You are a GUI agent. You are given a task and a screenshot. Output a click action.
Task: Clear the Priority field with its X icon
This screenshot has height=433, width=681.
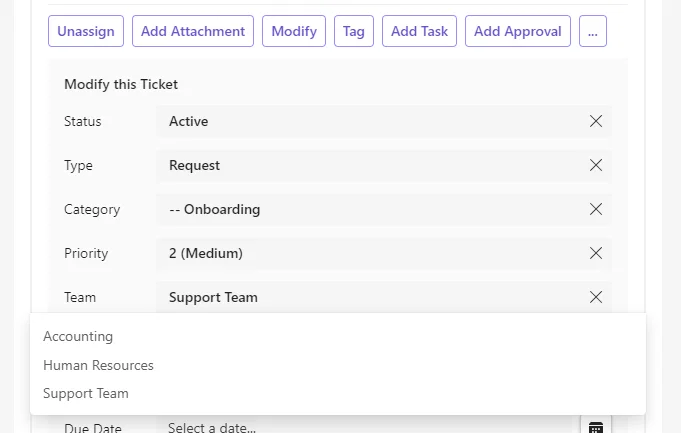[596, 253]
